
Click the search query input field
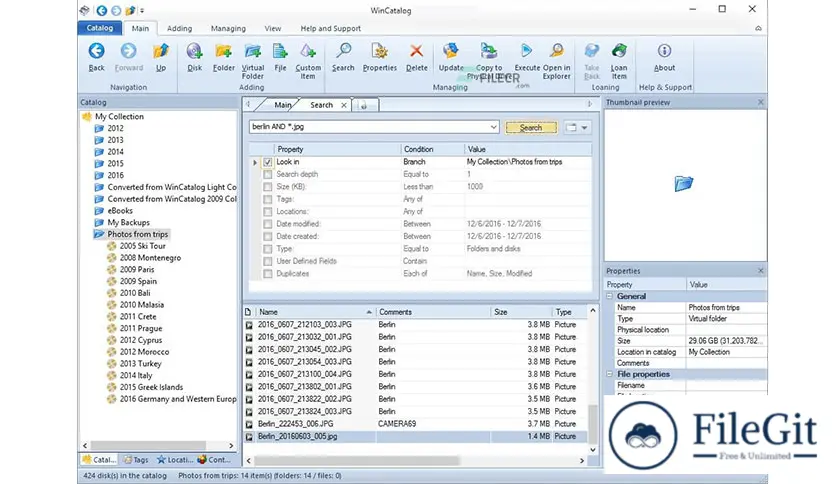point(369,127)
